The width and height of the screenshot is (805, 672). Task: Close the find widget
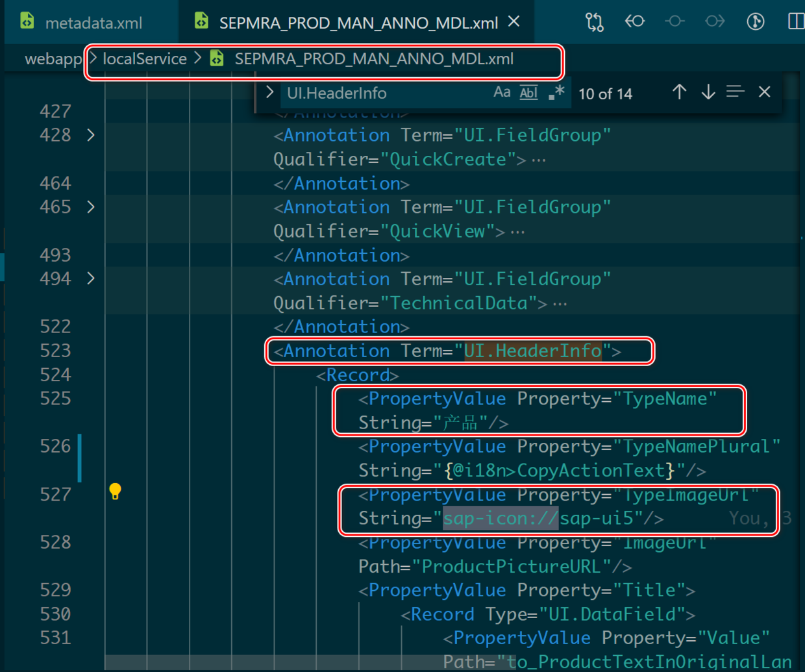click(x=764, y=92)
